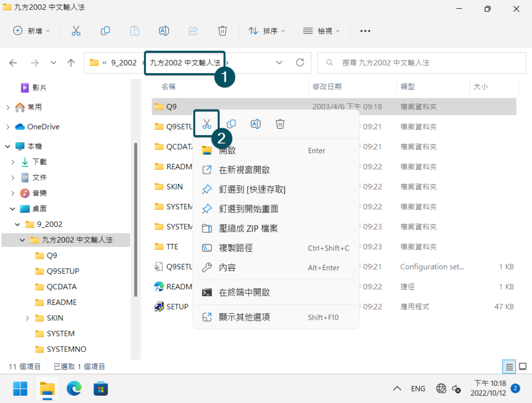The image size is (532, 403).
Task: Click the 九方2002 中文輸入法 breadcrumb segment
Action: (x=185, y=63)
